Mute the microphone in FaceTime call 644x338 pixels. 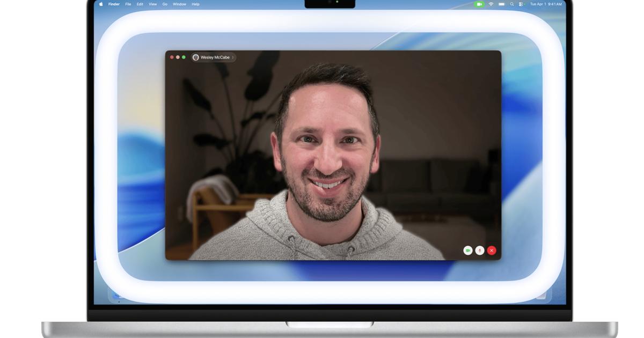point(480,251)
